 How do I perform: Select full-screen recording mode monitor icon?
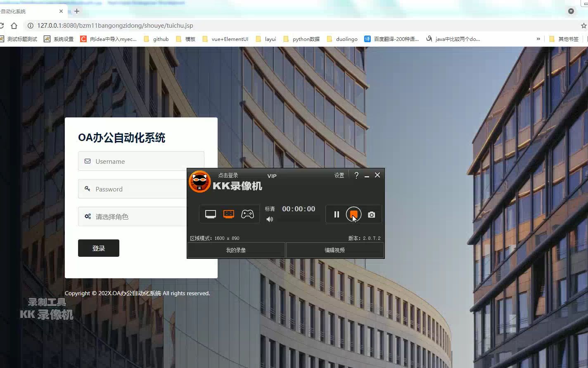click(211, 214)
